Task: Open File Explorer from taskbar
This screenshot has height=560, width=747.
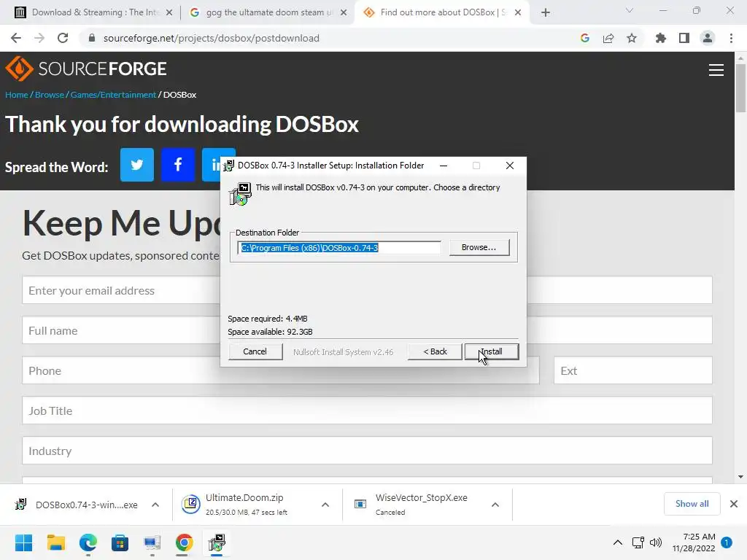Action: click(x=55, y=542)
